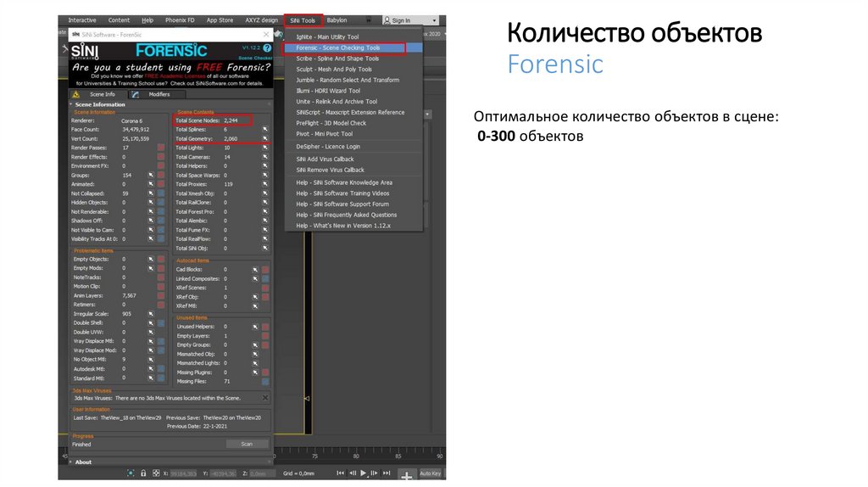The width and height of the screenshot is (868, 487).
Task: Close the SiNi Software ForenSic dialog
Action: 266,34
